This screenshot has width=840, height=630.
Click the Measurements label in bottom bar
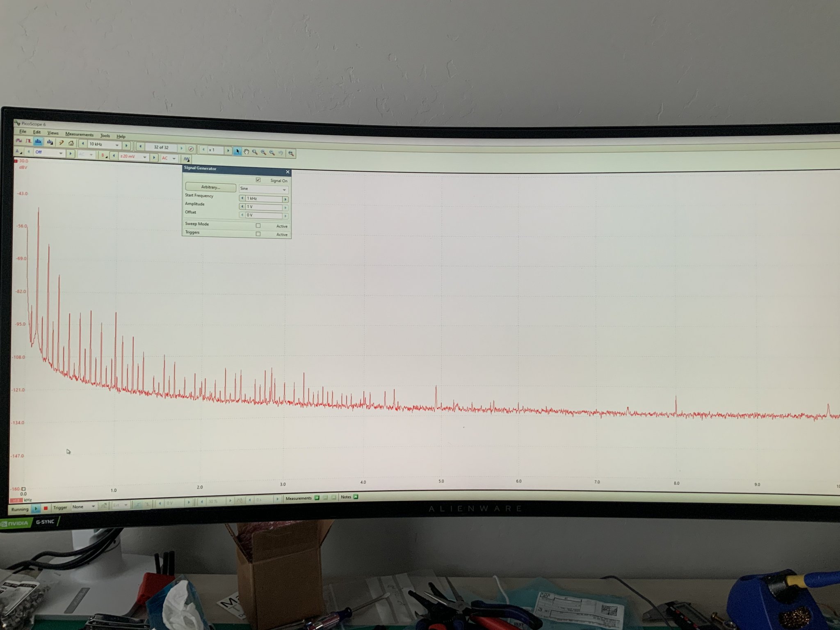pos(299,498)
